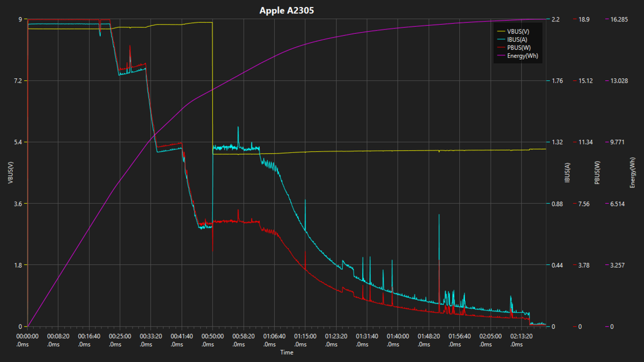Click the 01:06:40 time axis tick
Image resolution: width=644 pixels, height=362 pixels.
274,340
